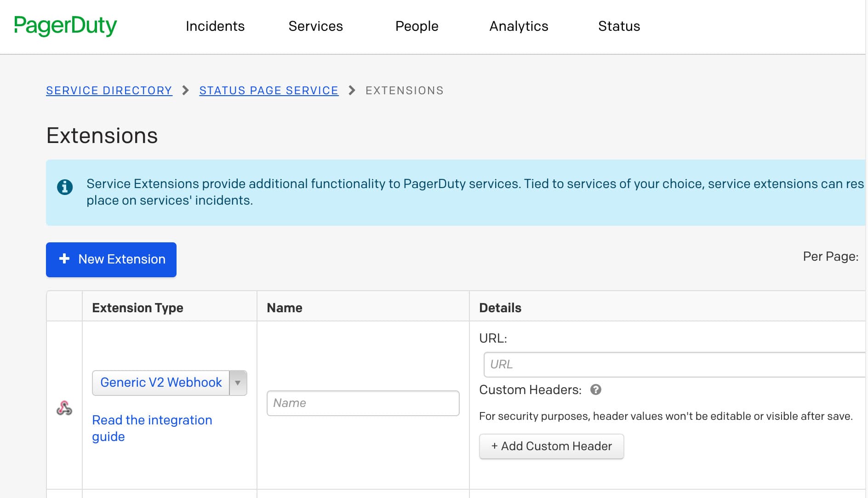Image resolution: width=868 pixels, height=498 pixels.
Task: Select the webhook icon in the extension row
Action: 64,407
